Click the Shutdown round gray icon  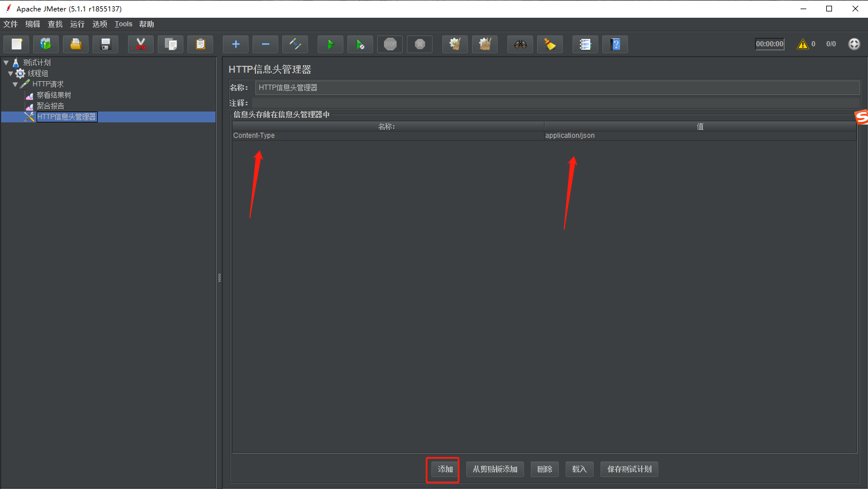[x=419, y=44]
